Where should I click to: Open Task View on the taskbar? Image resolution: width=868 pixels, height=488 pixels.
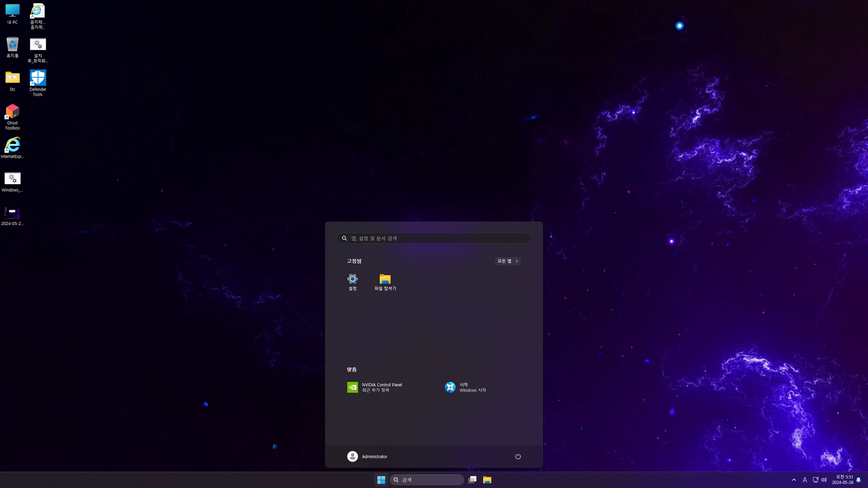pos(472,480)
